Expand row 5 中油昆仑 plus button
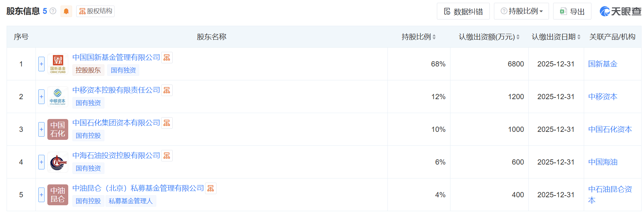Screen dimensions: 644x215 tap(41, 195)
